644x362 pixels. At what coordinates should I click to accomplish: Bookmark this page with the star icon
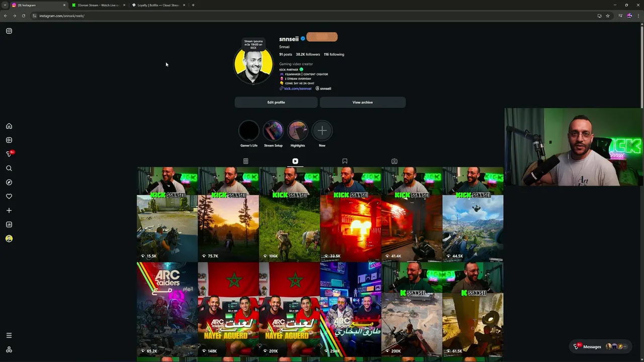coord(608,16)
